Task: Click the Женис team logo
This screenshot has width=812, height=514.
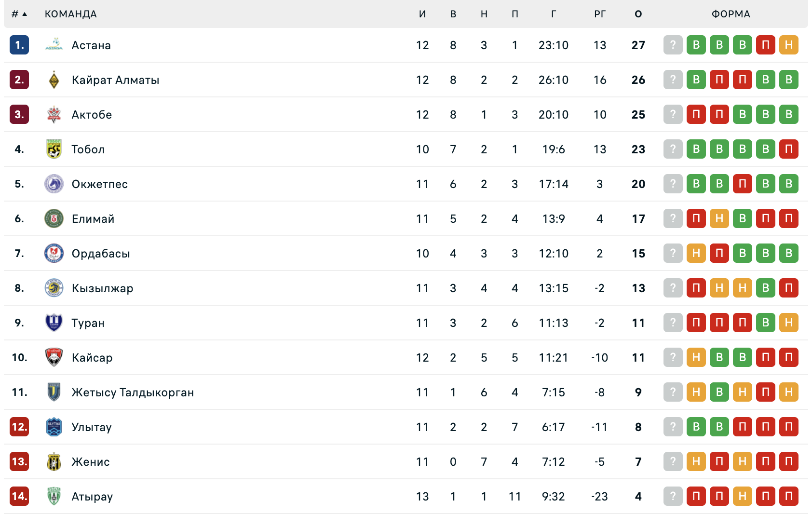Action: pos(54,461)
